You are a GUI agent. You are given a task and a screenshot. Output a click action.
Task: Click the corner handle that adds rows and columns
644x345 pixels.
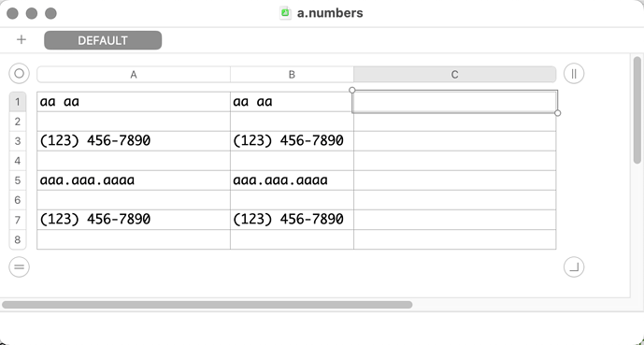(574, 267)
